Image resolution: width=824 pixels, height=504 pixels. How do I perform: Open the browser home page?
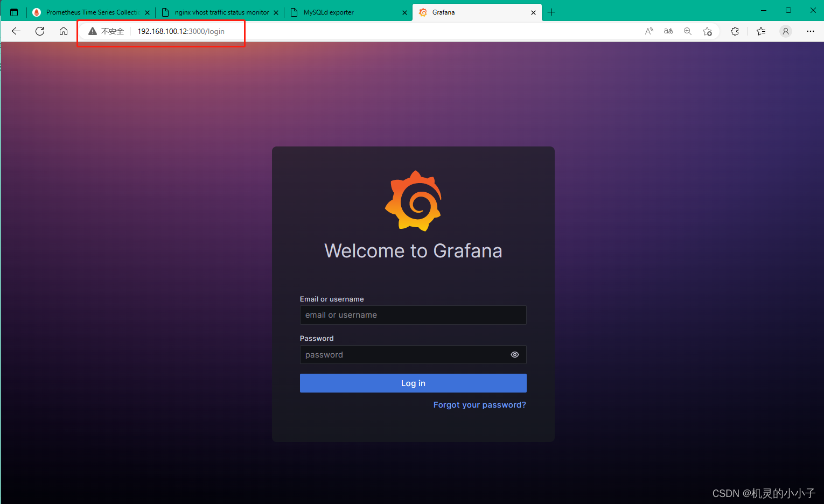point(64,31)
